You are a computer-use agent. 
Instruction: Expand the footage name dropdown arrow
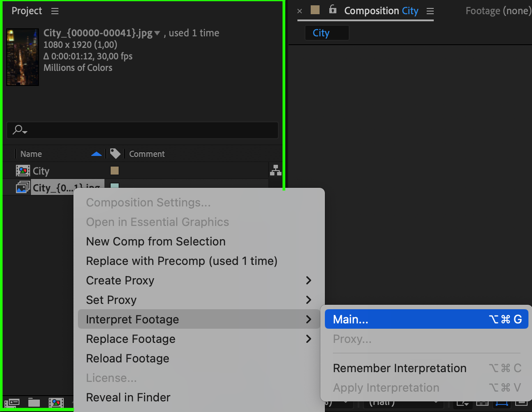(x=157, y=33)
